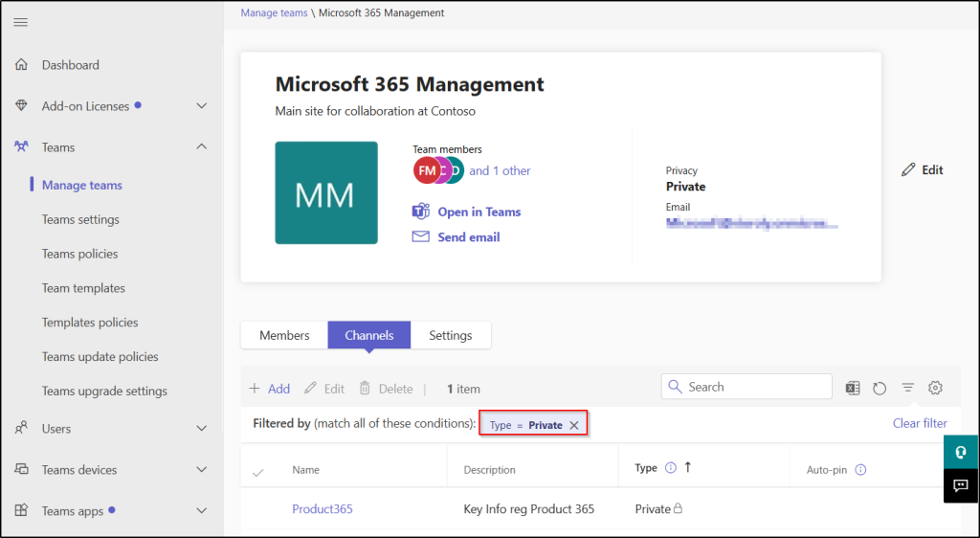Open Teams policies in sidebar
This screenshot has width=980, height=538.
(80, 254)
